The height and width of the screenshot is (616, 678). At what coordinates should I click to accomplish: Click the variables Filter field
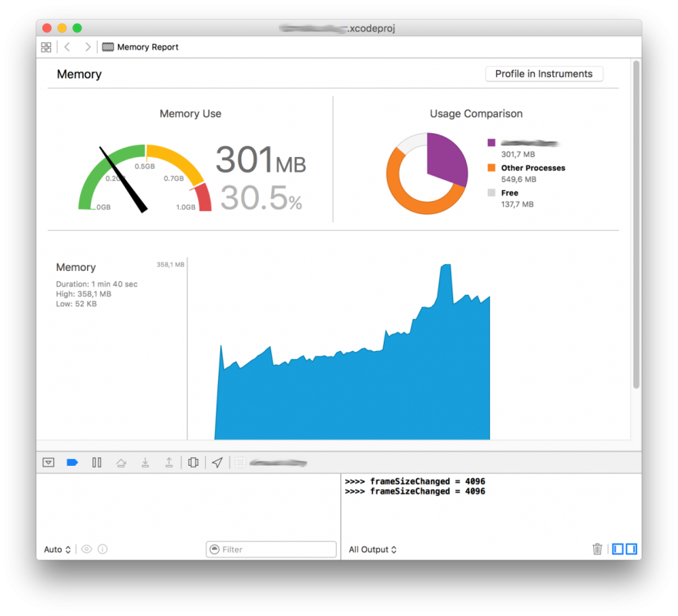click(x=271, y=550)
